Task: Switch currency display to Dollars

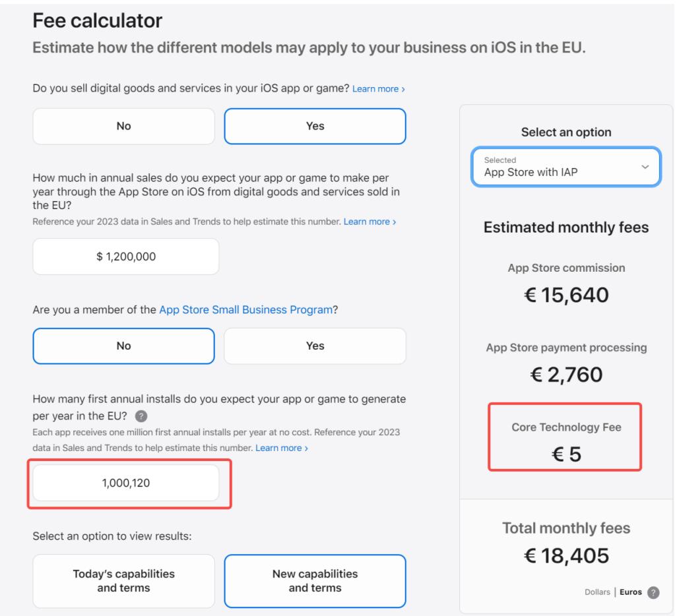Action: click(x=598, y=592)
